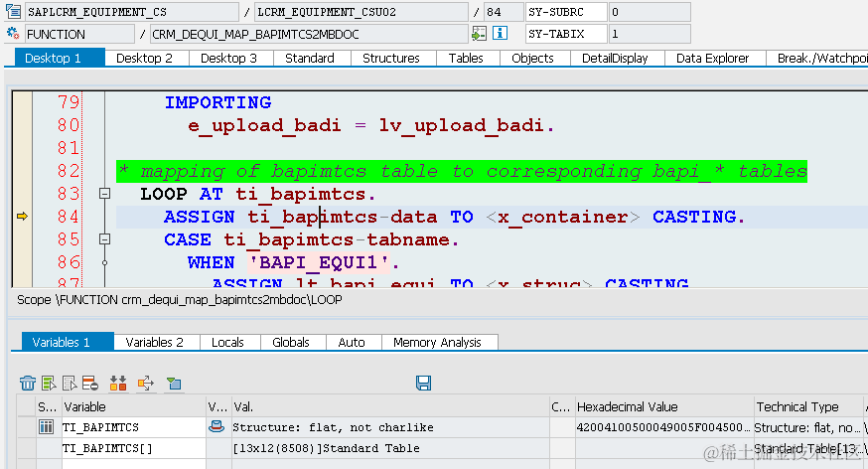Select the row header of the TI_BAPIMTCS row
Viewport: 868px width, 469px height.
pyautogui.click(x=26, y=427)
